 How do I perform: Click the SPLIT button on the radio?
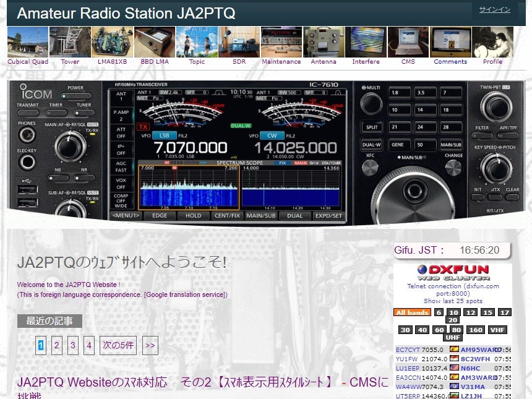[372, 127]
